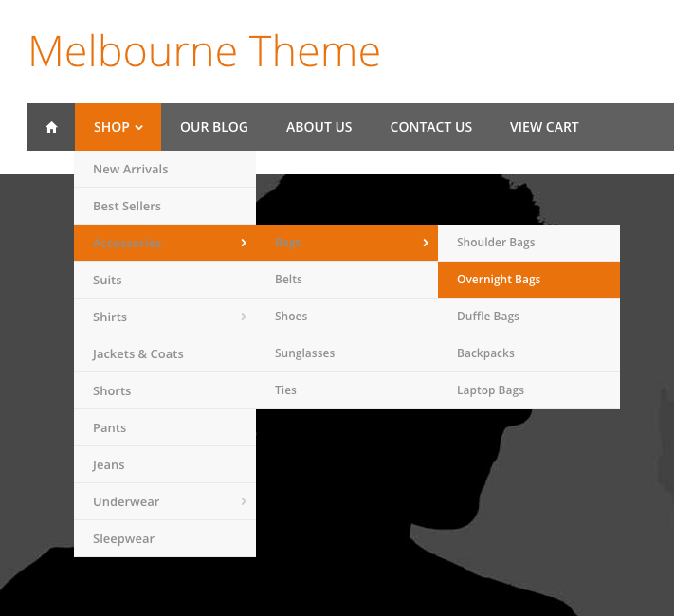Expand the Shirts submenu arrow
The height and width of the screenshot is (616, 674).
[244, 317]
